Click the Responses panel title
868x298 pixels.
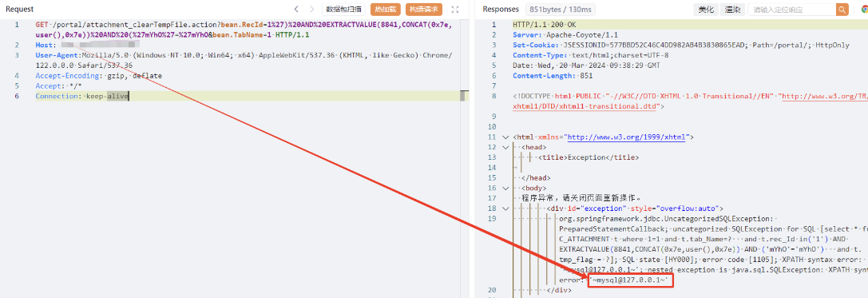(501, 10)
